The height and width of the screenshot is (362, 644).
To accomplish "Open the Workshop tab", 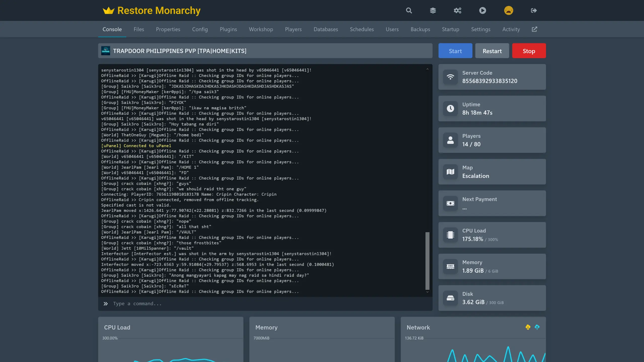I will coord(261,29).
